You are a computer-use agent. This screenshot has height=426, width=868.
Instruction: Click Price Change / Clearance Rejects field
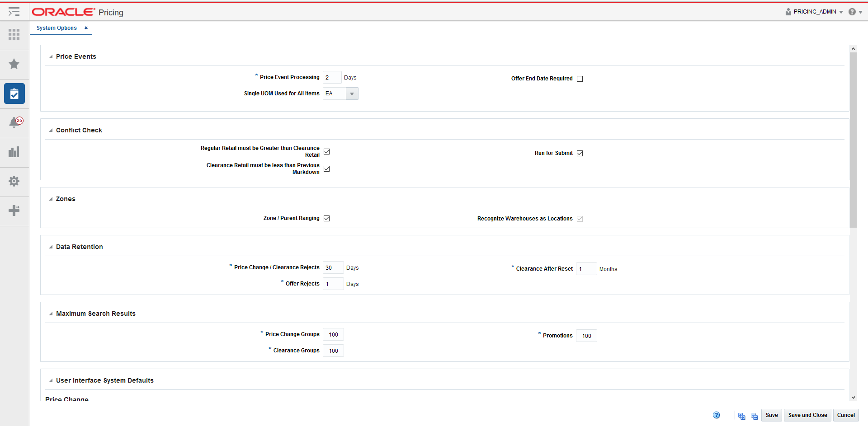[333, 268]
